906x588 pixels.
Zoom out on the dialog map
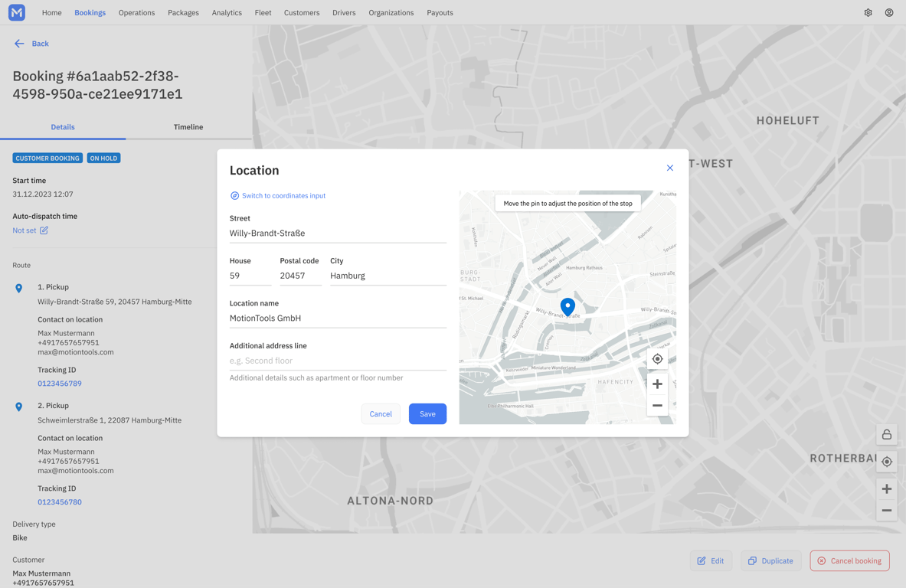[657, 406]
